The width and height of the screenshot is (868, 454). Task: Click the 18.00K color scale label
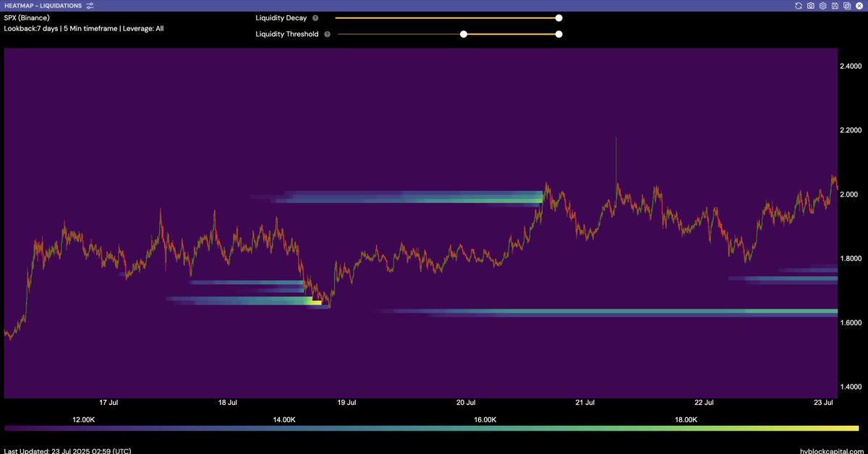(x=686, y=419)
